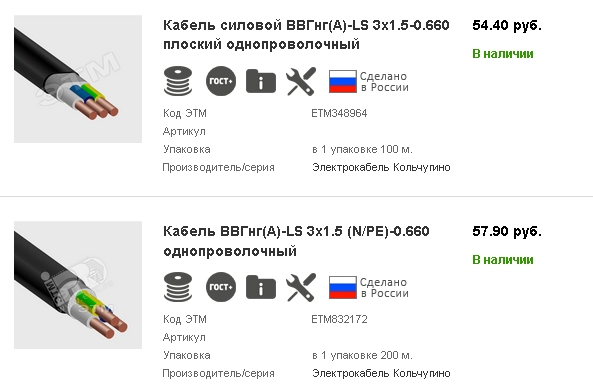Open 'Кабель ВВГнг(А)-LS 3х1.5 (N/PE)-0.660' title link
This screenshot has height=390, width=593.
(296, 241)
